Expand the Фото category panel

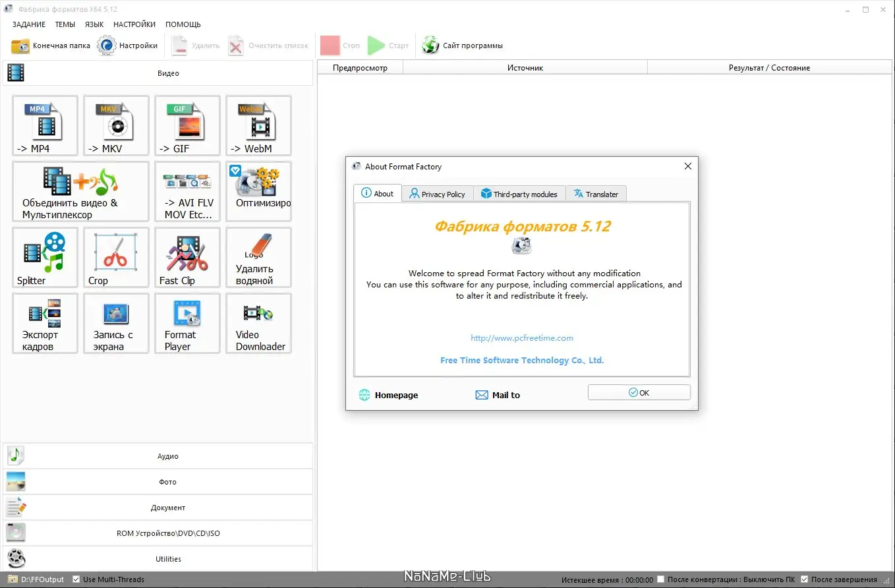point(158,482)
